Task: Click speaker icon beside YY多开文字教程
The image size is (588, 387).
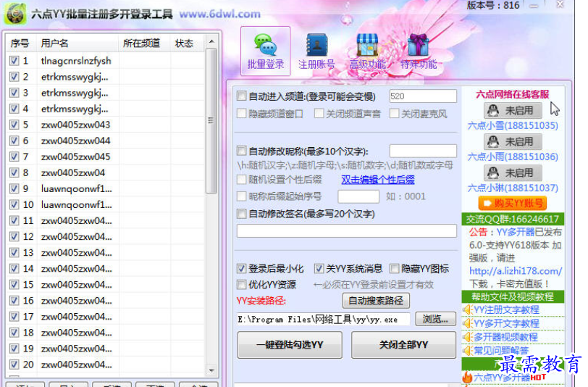Action: click(467, 323)
